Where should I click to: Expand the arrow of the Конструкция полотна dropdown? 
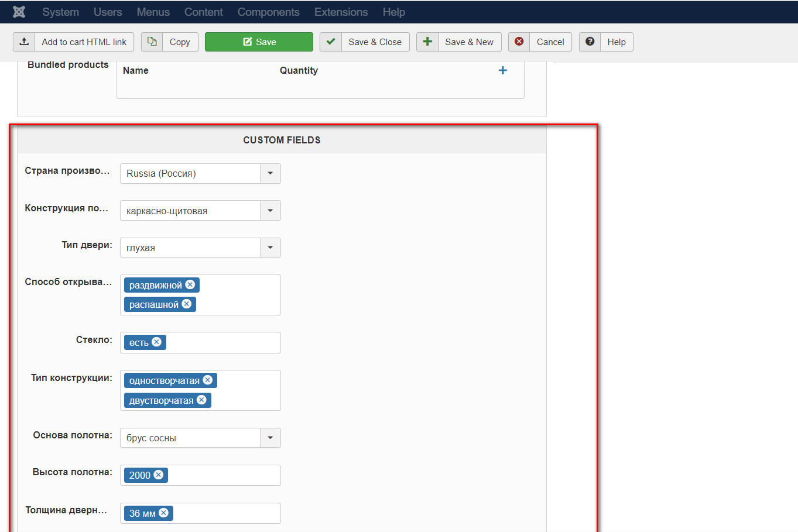pos(270,211)
